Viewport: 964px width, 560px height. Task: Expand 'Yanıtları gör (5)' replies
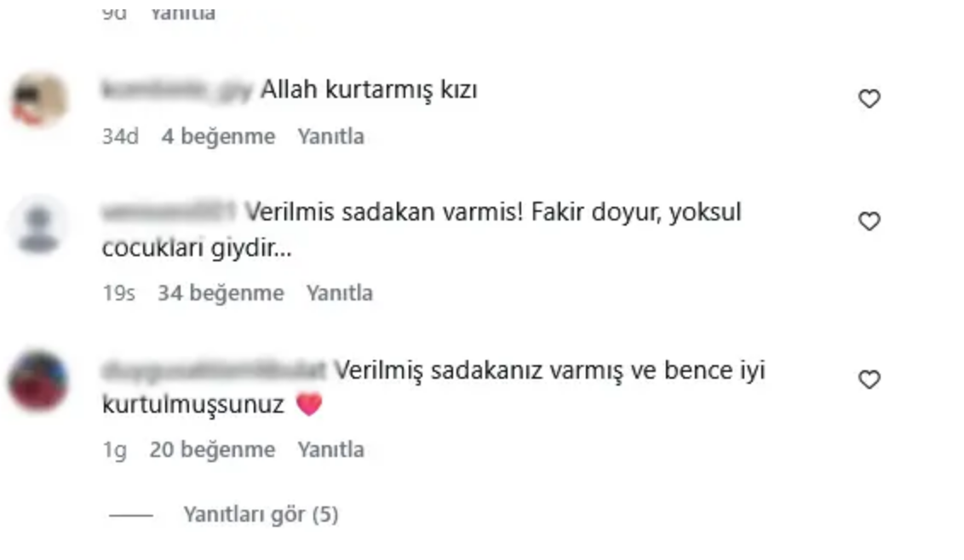click(x=261, y=515)
